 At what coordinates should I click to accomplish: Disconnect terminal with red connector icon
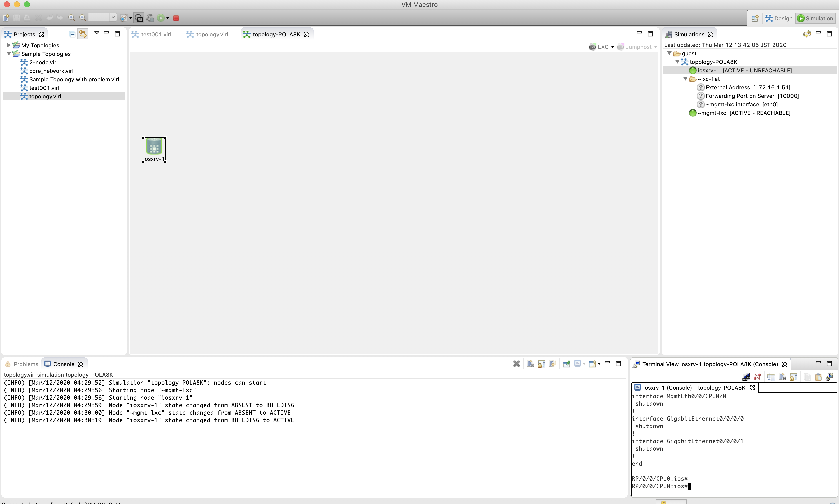click(x=757, y=377)
